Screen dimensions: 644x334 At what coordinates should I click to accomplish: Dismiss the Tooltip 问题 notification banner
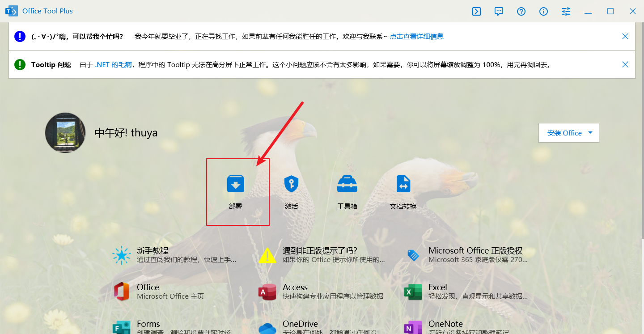pyautogui.click(x=625, y=64)
